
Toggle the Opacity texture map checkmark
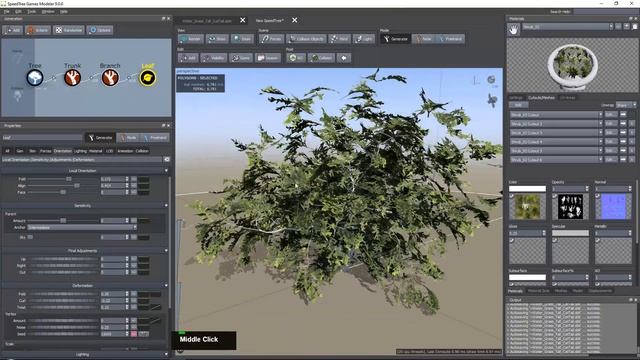click(x=555, y=196)
